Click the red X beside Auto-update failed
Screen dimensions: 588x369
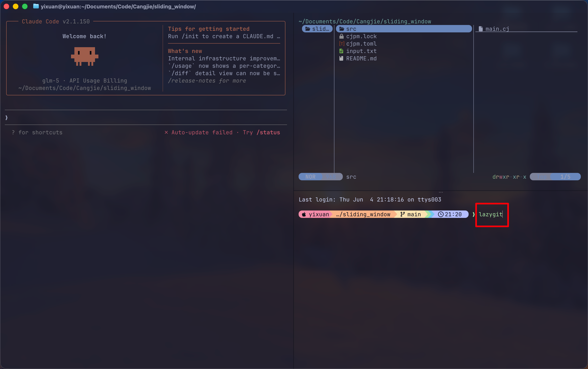(x=166, y=132)
